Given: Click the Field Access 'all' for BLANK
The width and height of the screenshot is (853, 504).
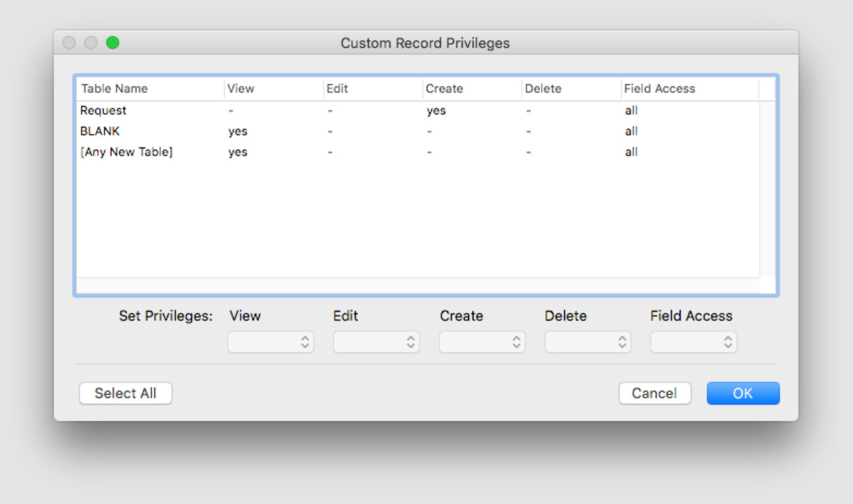Looking at the screenshot, I should click(x=631, y=132).
